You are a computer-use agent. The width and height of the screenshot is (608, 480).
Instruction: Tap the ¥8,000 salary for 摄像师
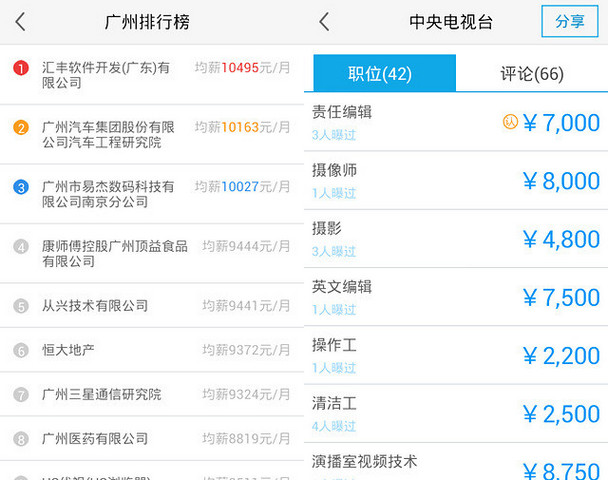[561, 181]
